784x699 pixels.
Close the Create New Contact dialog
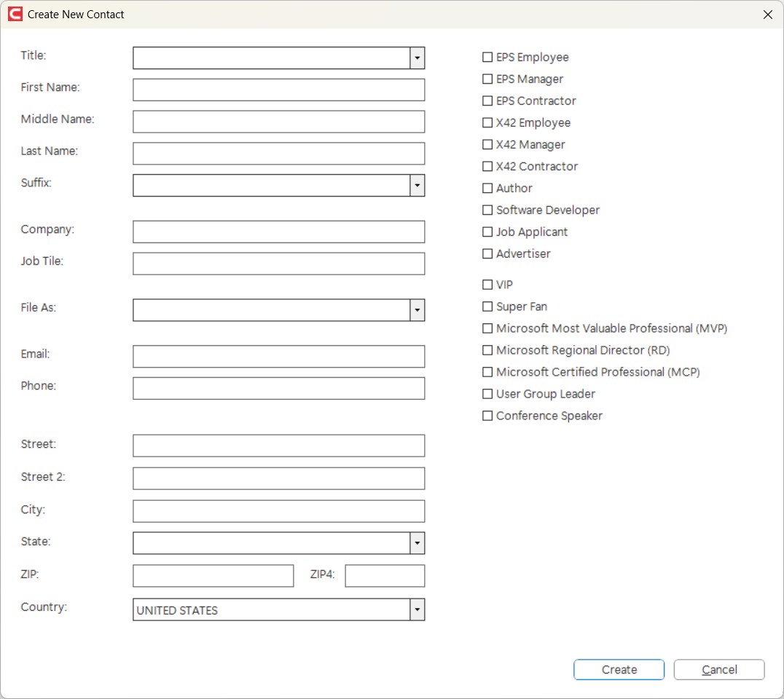[767, 15]
